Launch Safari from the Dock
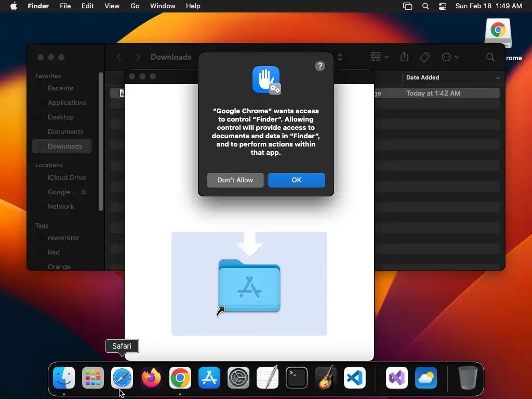This screenshot has width=532, height=399. 122,378
